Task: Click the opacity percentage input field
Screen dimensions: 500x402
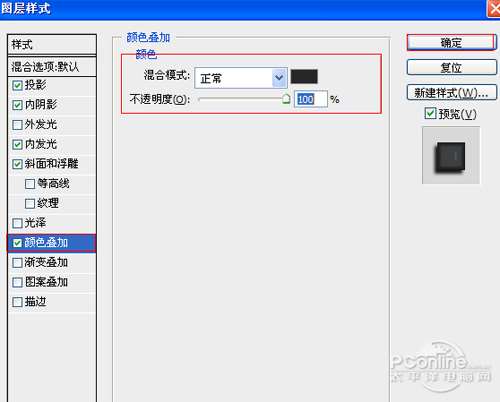Action: (x=311, y=99)
